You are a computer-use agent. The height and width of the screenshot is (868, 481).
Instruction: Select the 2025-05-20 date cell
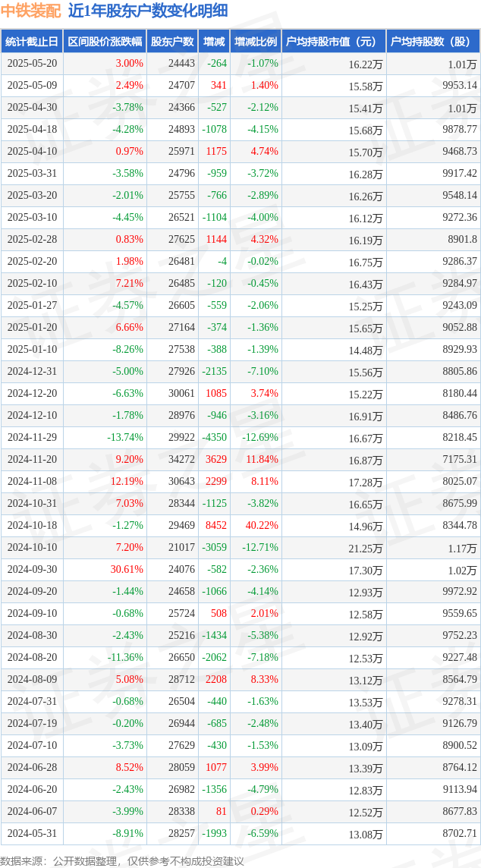click(32, 64)
